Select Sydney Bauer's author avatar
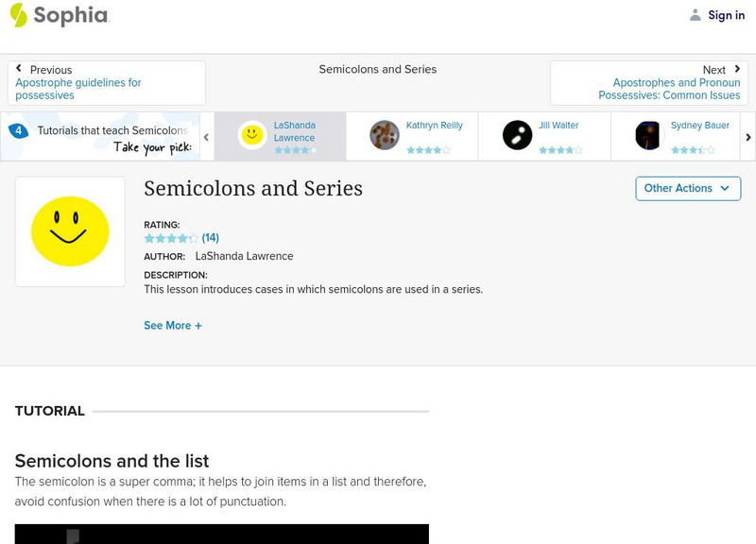Image resolution: width=756 pixels, height=544 pixels. coord(648,133)
